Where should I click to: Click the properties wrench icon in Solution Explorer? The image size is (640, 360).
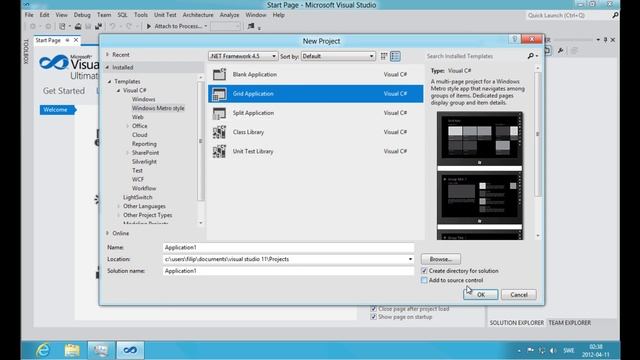click(x=560, y=51)
